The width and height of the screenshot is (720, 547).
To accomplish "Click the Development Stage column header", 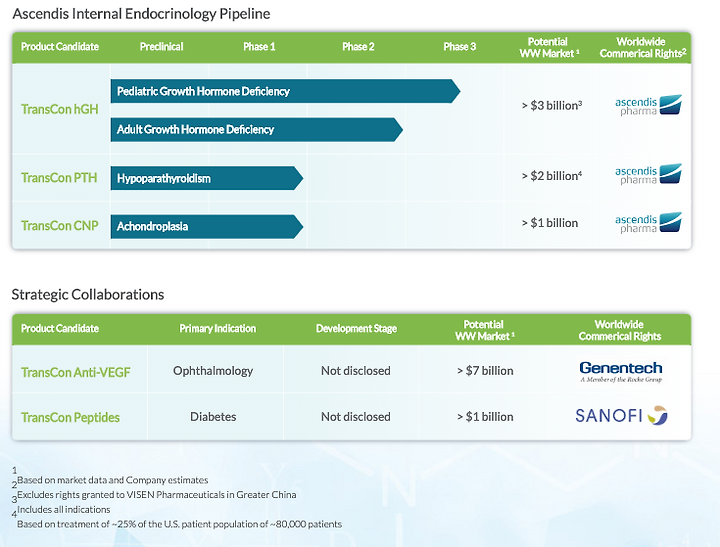I will [356, 329].
